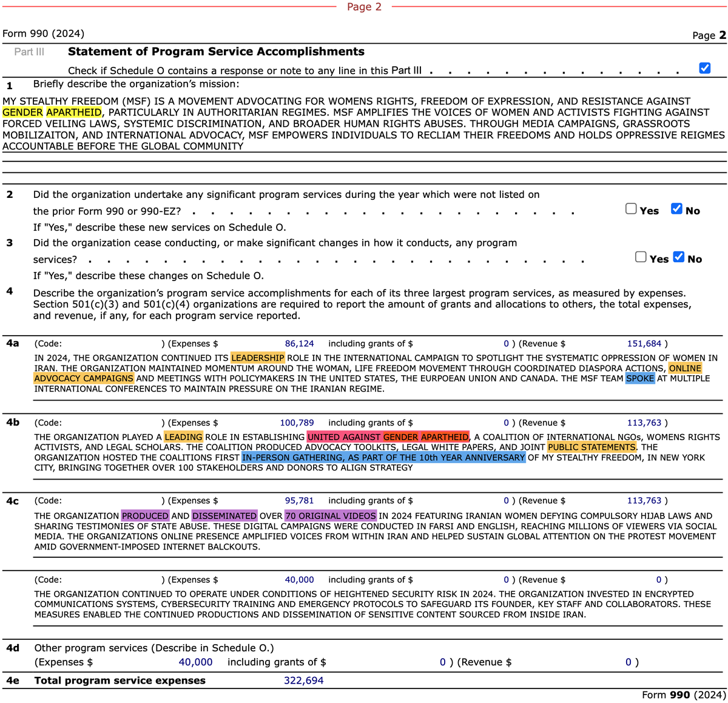Screen dimensions: 728x703
Task: Select purple highlighted DISSEMINATED word
Action: coord(224,516)
